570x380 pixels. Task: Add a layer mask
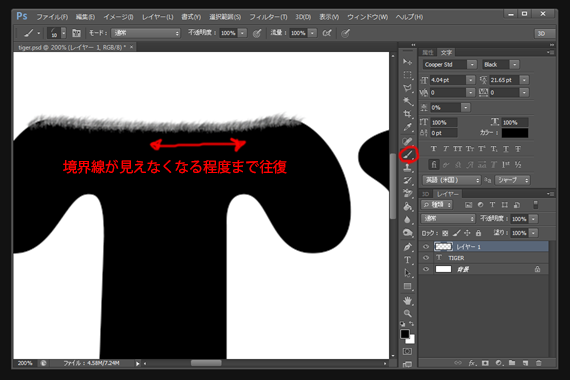point(485,363)
